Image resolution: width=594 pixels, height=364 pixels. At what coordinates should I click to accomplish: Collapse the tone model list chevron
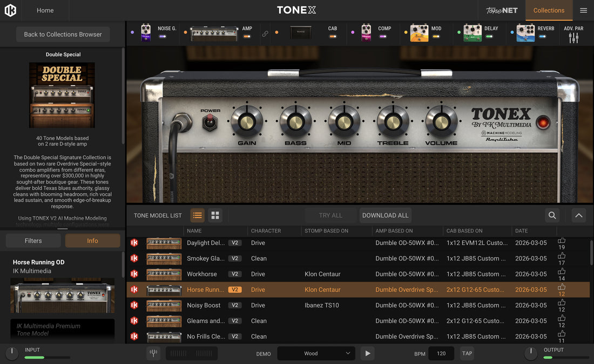coord(579,215)
